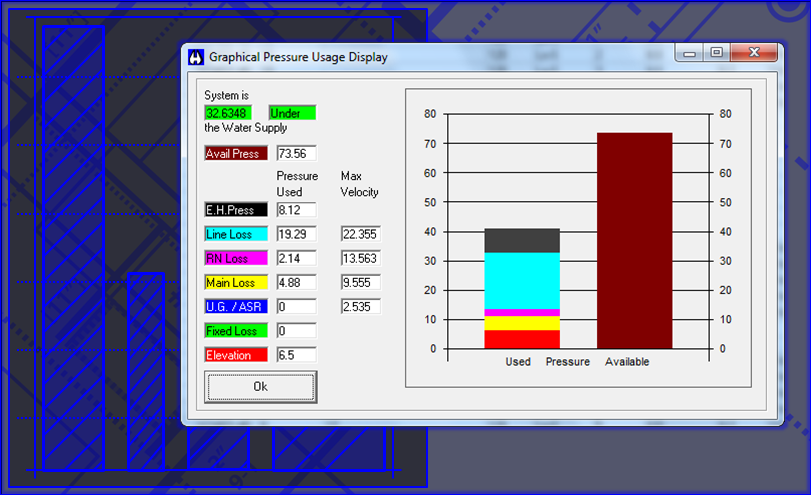The image size is (811, 495).
Task: Click the magenta RN Loss color label
Action: click(x=235, y=258)
